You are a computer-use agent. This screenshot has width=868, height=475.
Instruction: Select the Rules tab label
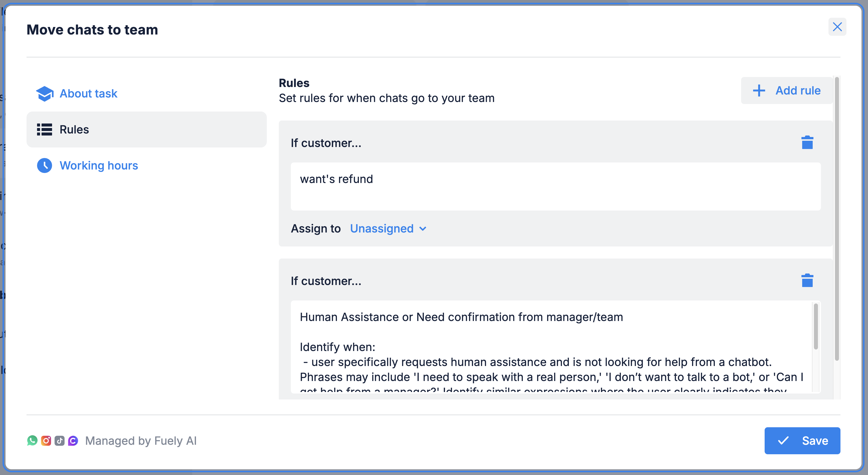[74, 129]
